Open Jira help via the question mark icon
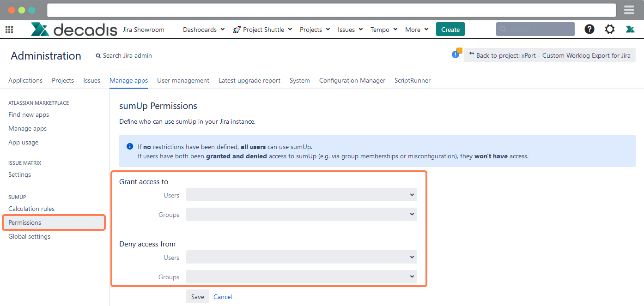Viewport: 644px width, 306px height. (x=589, y=29)
